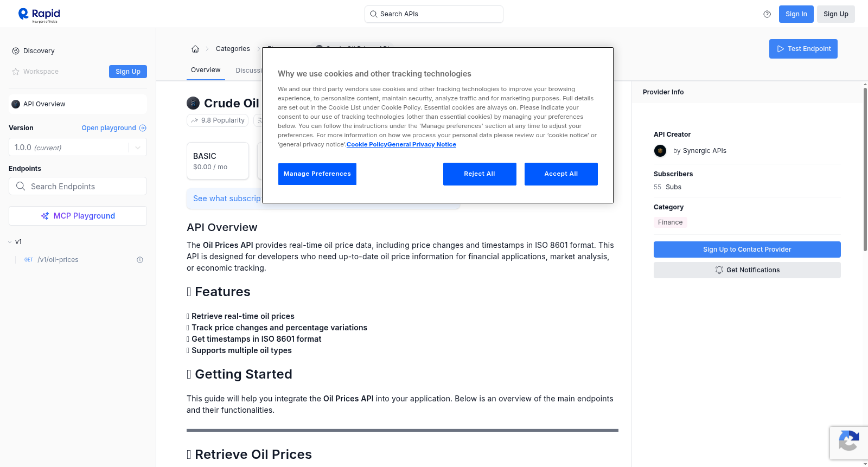The height and width of the screenshot is (467, 868).
Task: Click the Open playground arrow icon
Action: click(143, 128)
